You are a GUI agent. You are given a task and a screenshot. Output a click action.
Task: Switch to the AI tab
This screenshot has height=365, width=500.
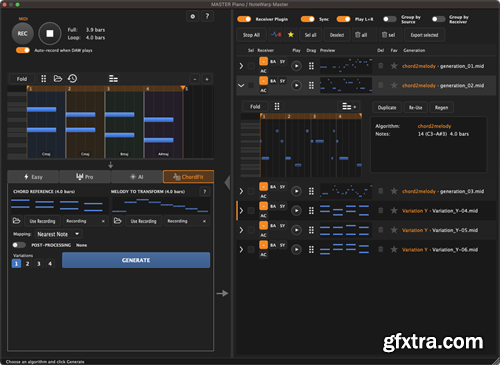point(137,177)
